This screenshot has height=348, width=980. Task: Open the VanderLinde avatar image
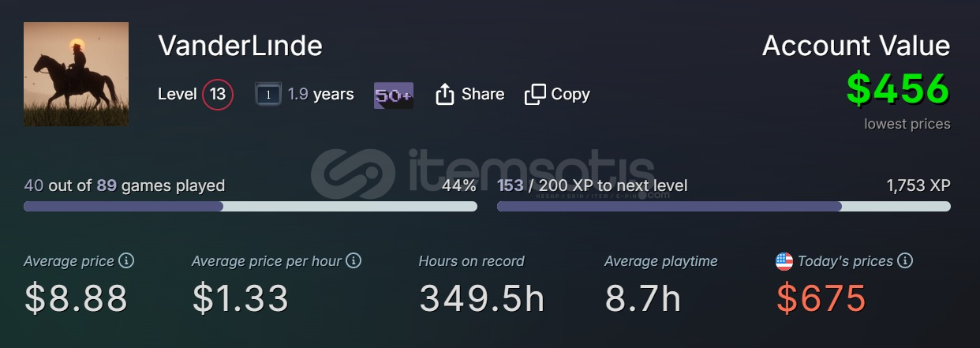76,74
